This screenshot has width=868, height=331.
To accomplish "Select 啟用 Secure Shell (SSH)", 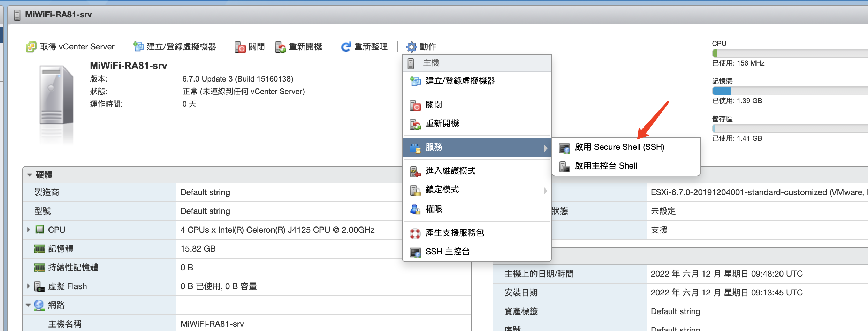I will tap(626, 147).
